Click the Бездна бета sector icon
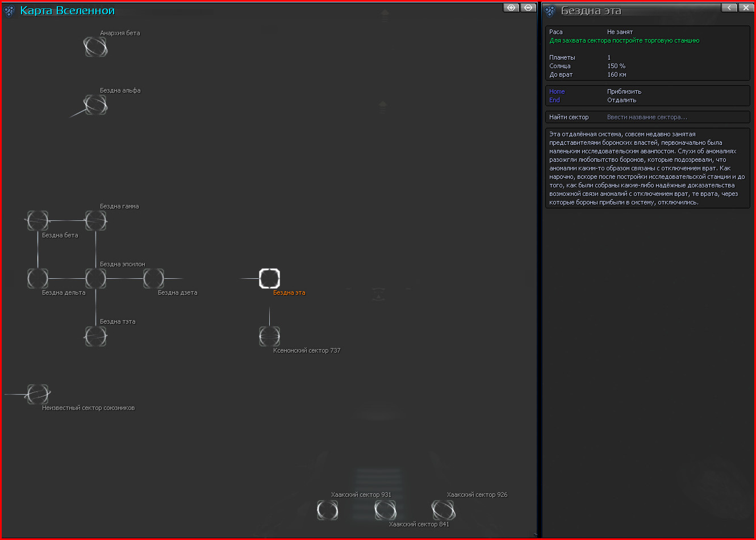756x540 pixels. tap(37, 220)
